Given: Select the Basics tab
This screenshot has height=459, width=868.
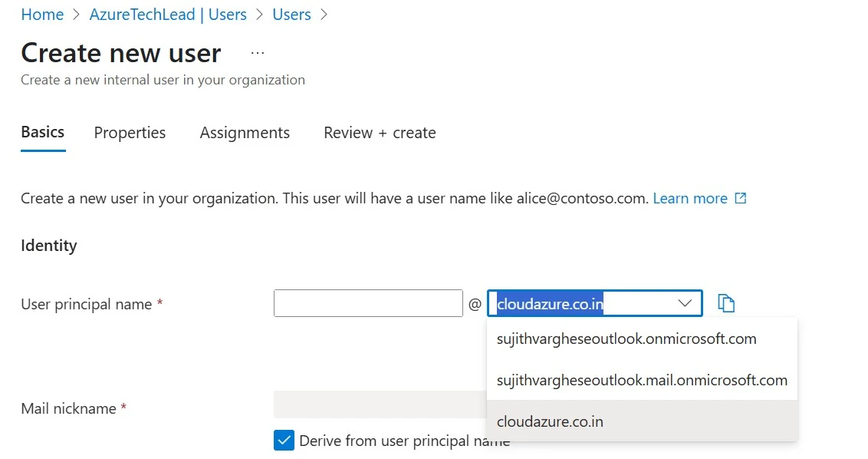Looking at the screenshot, I should 43,132.
